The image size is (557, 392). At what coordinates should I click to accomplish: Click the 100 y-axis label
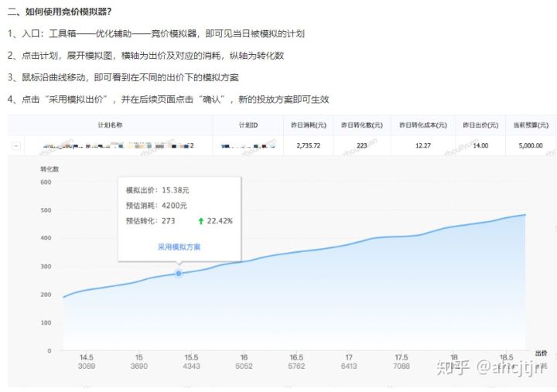tap(46, 322)
